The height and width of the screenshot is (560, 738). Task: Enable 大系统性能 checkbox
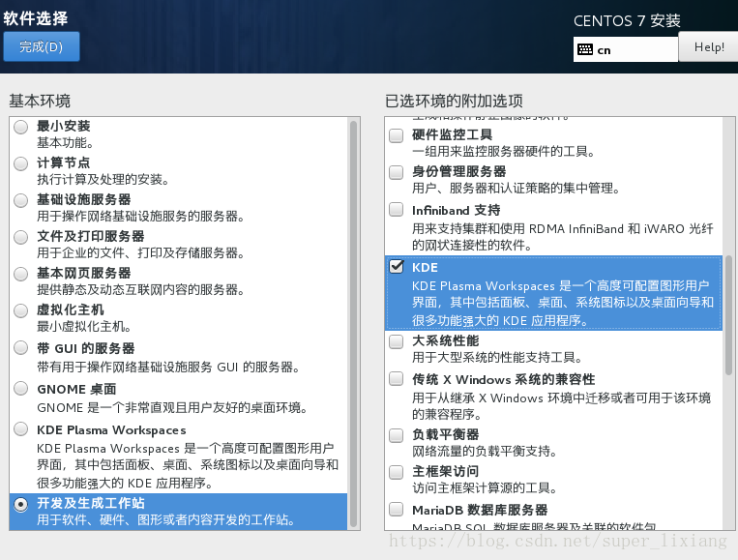[397, 341]
